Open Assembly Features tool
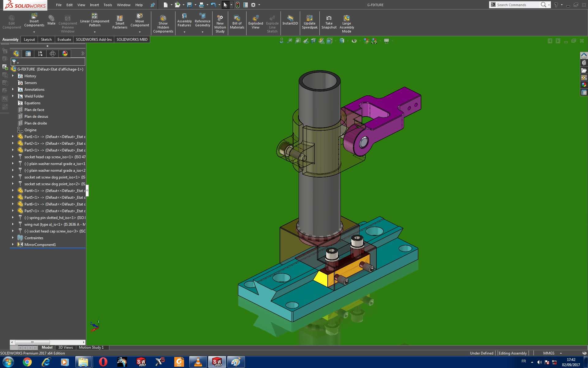588x368 pixels. (x=184, y=21)
